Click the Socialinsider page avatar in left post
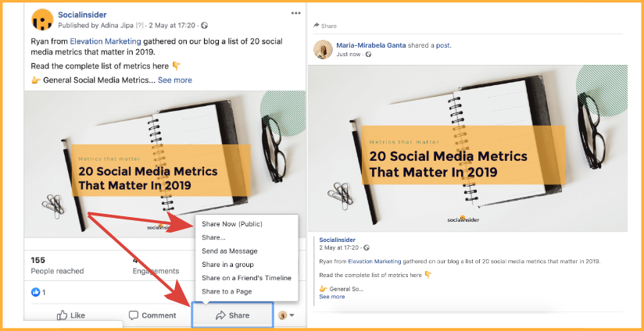The width and height of the screenshot is (644, 331). point(42,20)
